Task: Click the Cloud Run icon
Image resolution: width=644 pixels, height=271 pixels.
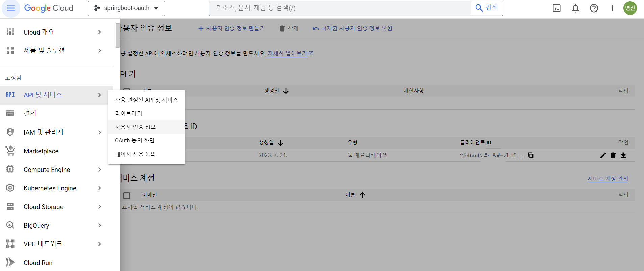Action: pyautogui.click(x=10, y=262)
